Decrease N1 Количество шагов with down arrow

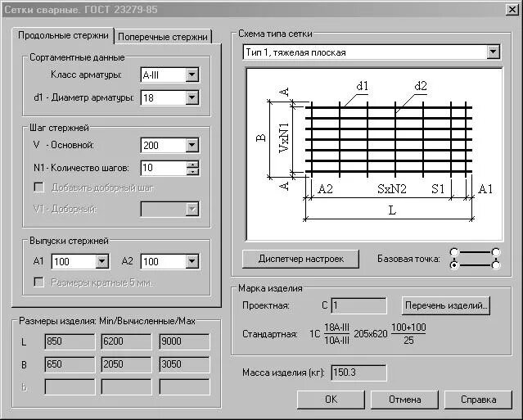(192, 171)
